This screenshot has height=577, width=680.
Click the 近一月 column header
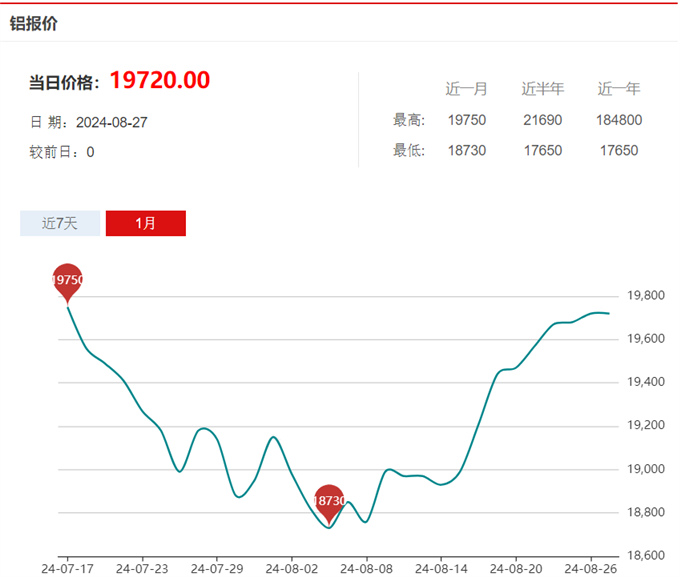coord(466,89)
